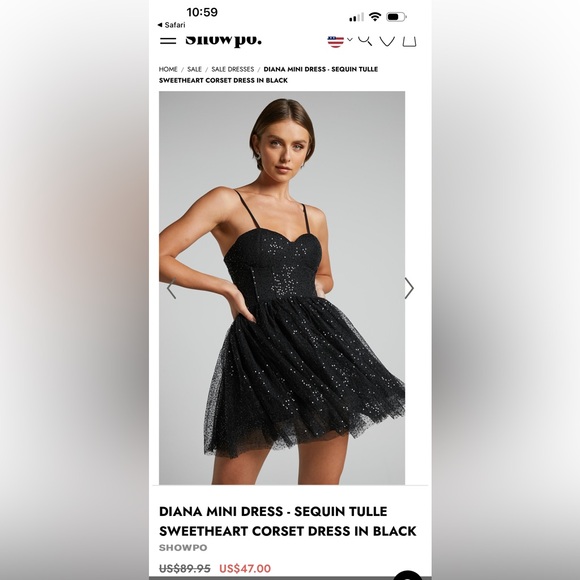Tap the US$47.00 sale price

245,569
